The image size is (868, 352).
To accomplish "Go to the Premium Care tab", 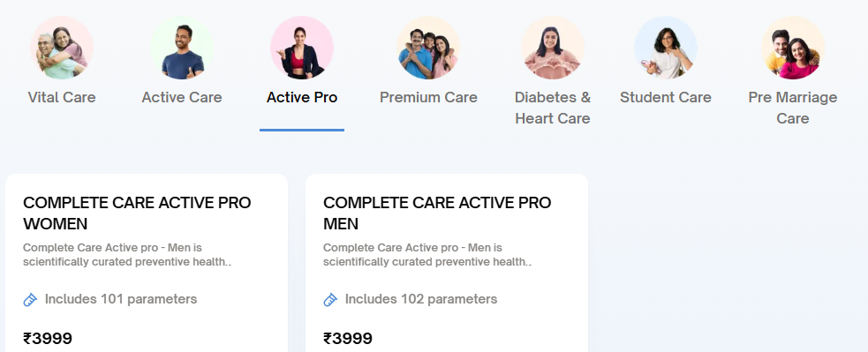I will click(428, 97).
